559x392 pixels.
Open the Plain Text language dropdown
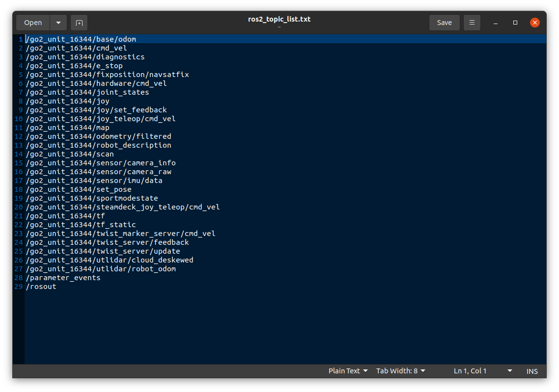click(348, 371)
